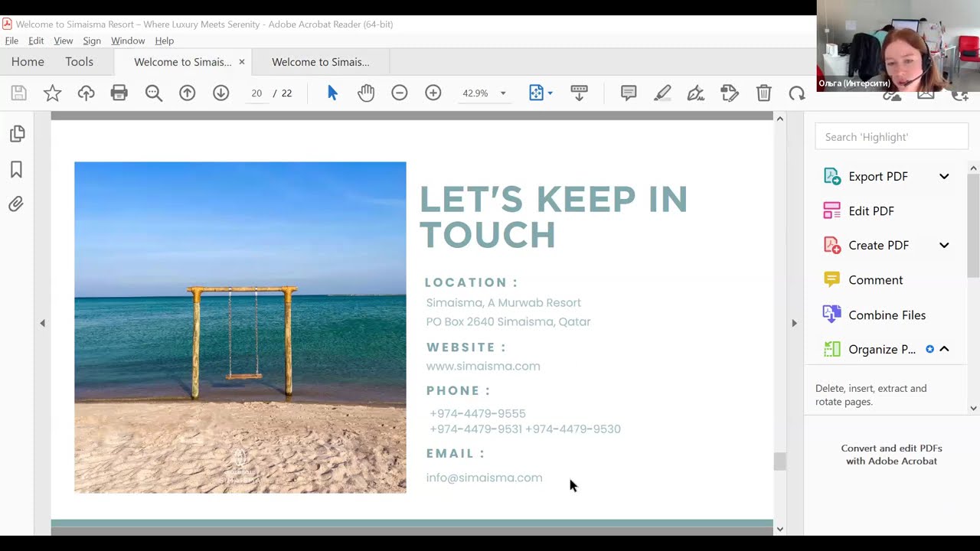Click info@simaisma.com email link
Image resolution: width=980 pixels, height=551 pixels.
[x=484, y=478]
